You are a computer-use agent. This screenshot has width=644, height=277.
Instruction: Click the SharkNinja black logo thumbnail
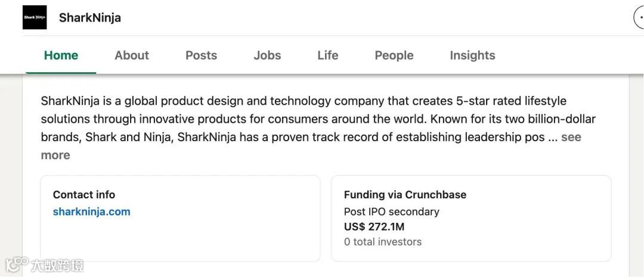tap(35, 18)
